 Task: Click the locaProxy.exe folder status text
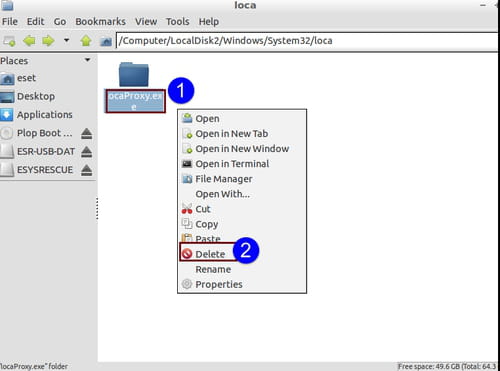click(34, 366)
